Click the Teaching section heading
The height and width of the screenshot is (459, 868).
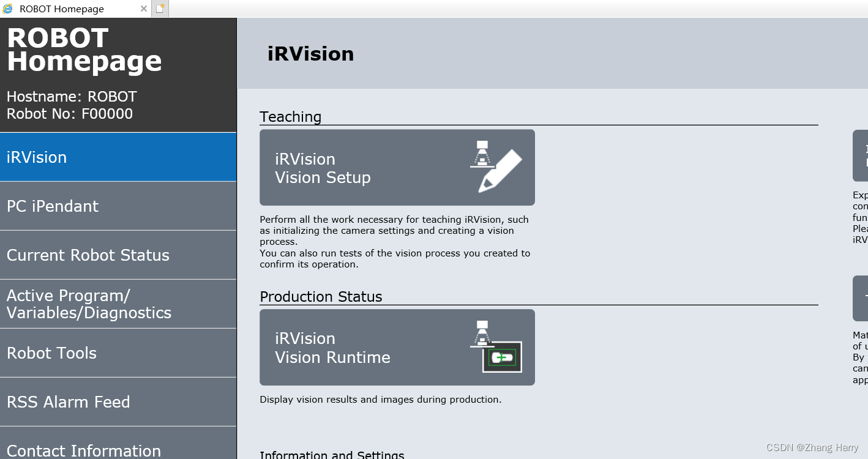tap(291, 116)
